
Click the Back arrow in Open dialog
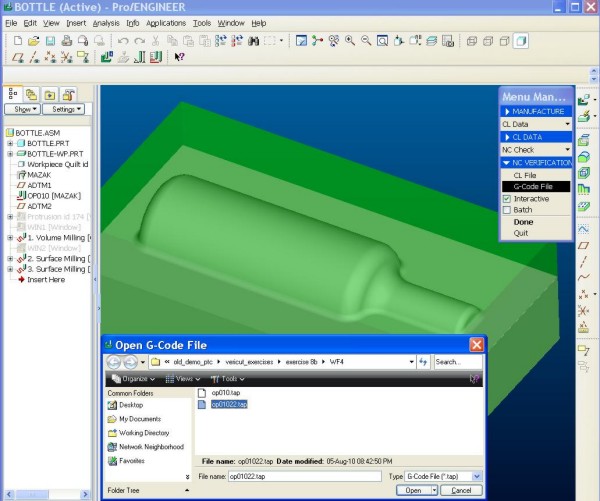pyautogui.click(x=114, y=362)
